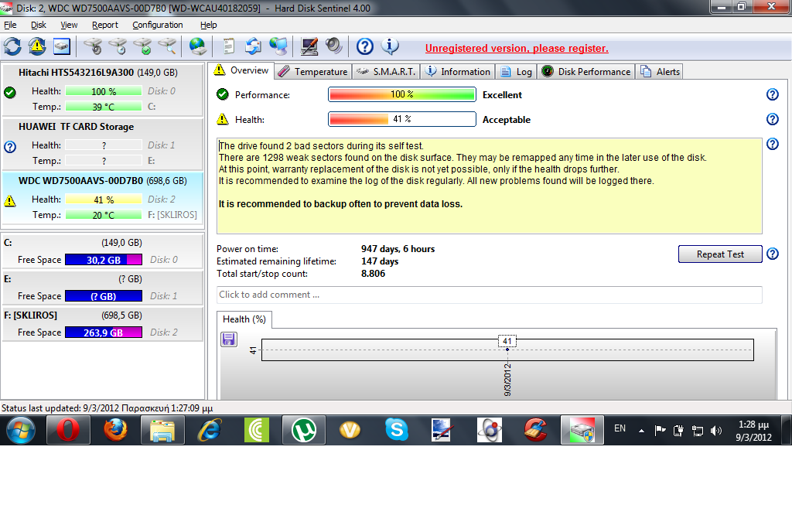This screenshot has height=532, width=792.
Task: Switch to the Alerts tab
Action: [660, 72]
